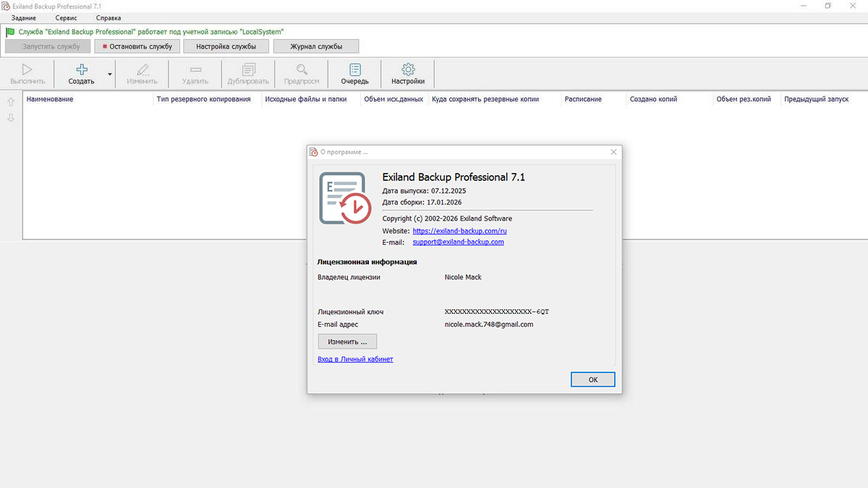Image resolution: width=868 pixels, height=488 pixels.
Task: Click the Предпросм magnifier icon
Action: [302, 69]
